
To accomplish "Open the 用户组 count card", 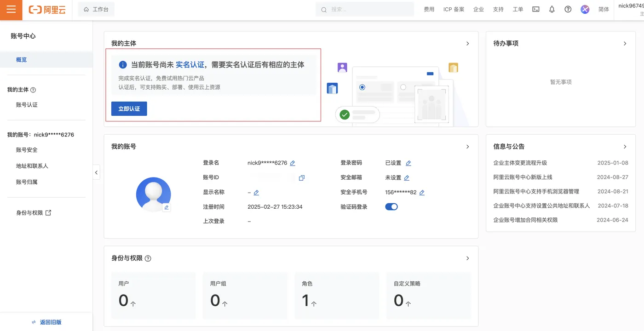I will click(245, 296).
